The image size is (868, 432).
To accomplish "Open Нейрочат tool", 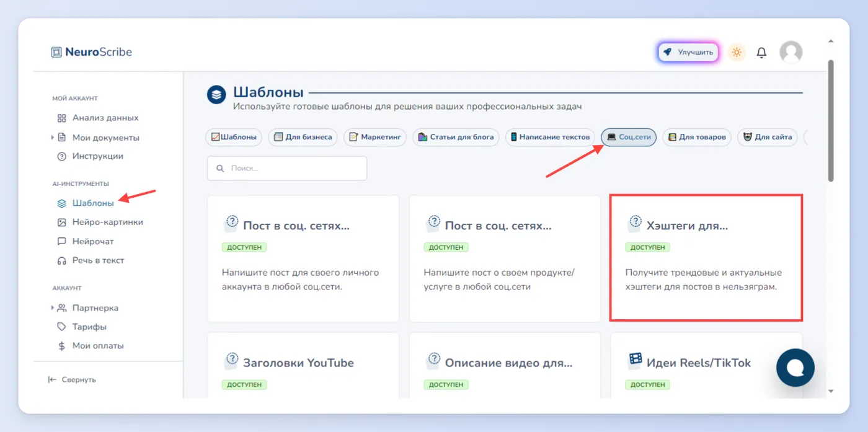I will pyautogui.click(x=86, y=241).
